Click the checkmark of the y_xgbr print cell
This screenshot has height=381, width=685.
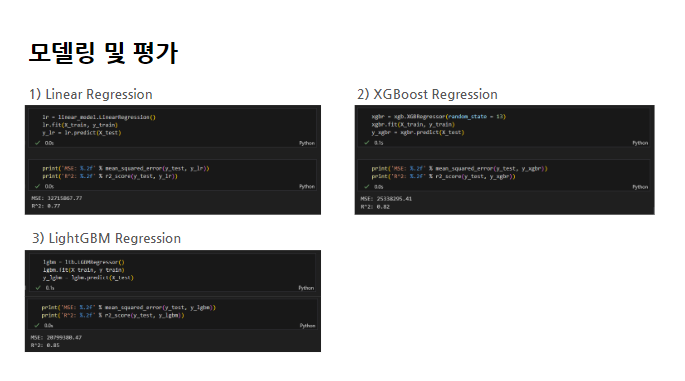[367, 187]
